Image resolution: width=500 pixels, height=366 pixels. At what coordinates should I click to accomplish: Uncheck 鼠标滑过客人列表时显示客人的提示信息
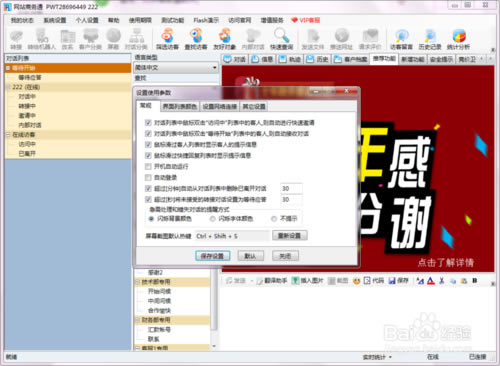coord(148,145)
